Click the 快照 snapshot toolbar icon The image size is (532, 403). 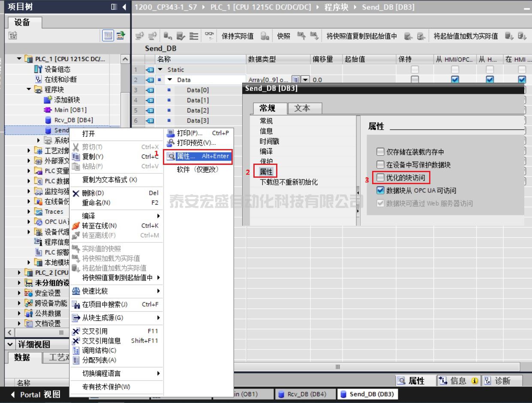click(x=302, y=36)
